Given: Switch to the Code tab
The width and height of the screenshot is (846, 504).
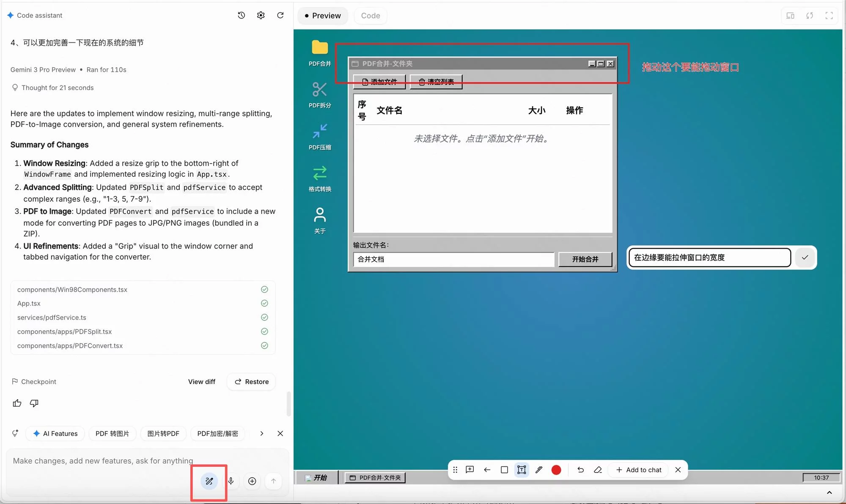Looking at the screenshot, I should coord(370,15).
